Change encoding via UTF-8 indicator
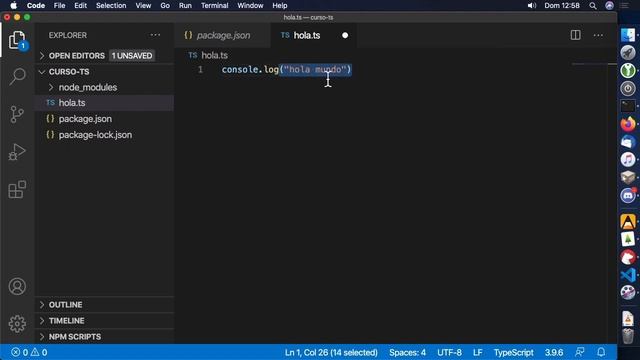Viewport: 640px width, 360px height. (449, 352)
